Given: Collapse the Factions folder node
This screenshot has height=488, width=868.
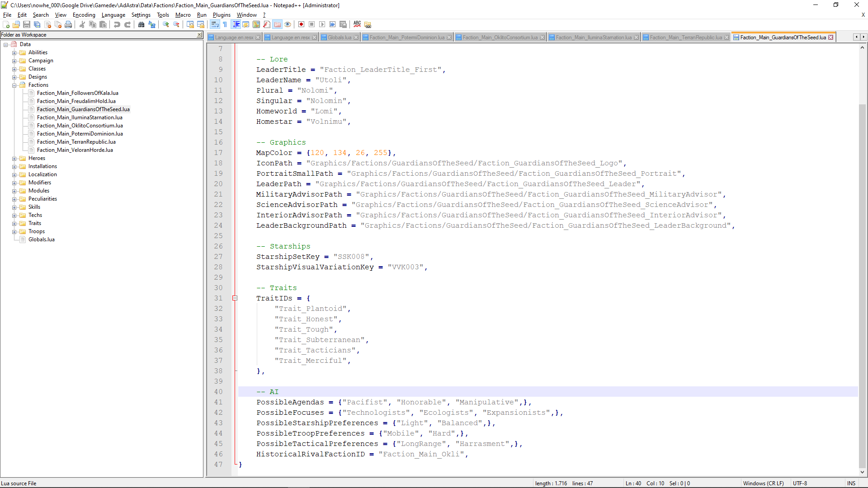Looking at the screenshot, I should click(x=14, y=85).
